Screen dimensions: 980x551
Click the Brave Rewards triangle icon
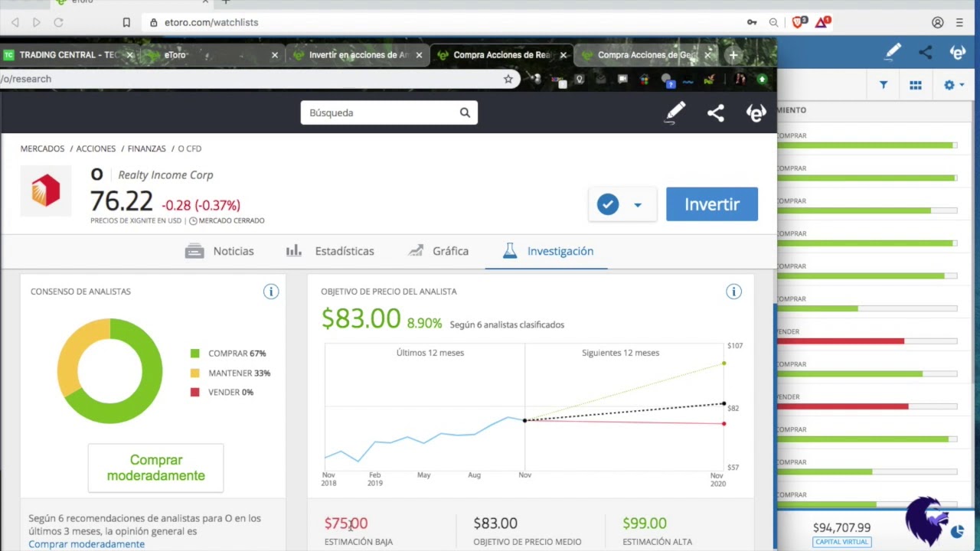(x=822, y=22)
